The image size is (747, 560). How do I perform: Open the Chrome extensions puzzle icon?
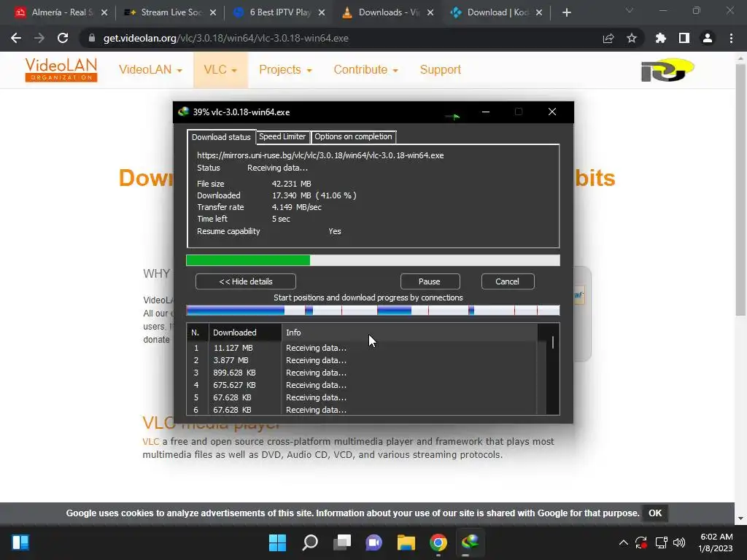coord(661,38)
